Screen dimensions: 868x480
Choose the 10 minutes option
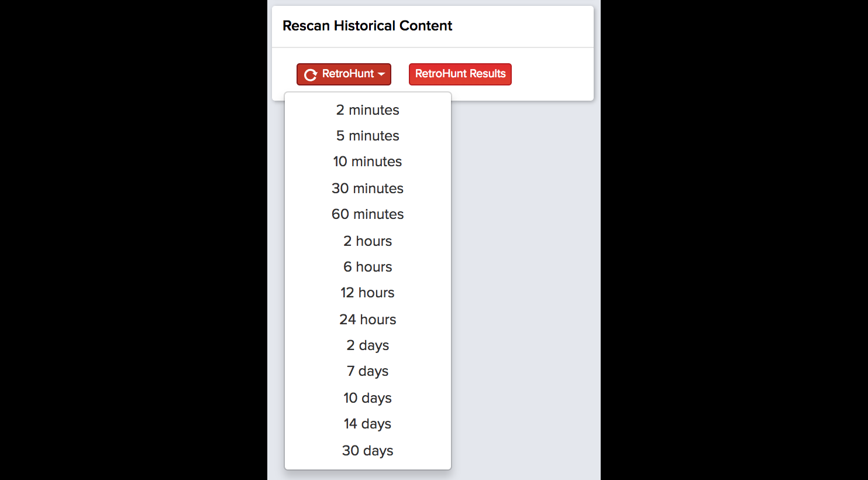point(368,162)
